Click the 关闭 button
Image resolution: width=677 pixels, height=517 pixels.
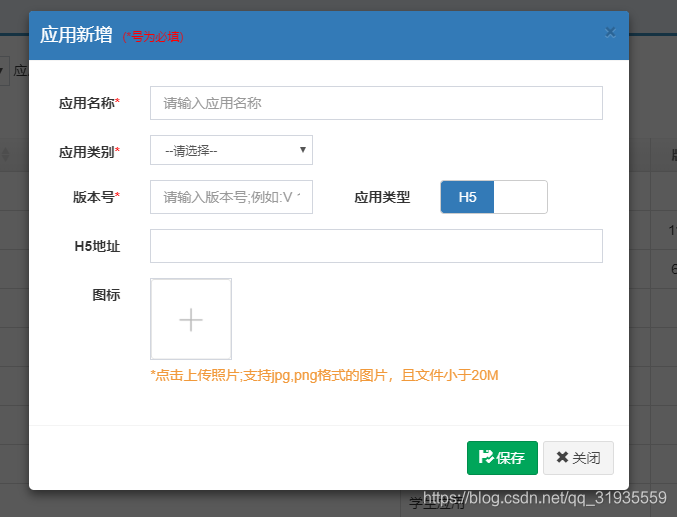(578, 458)
